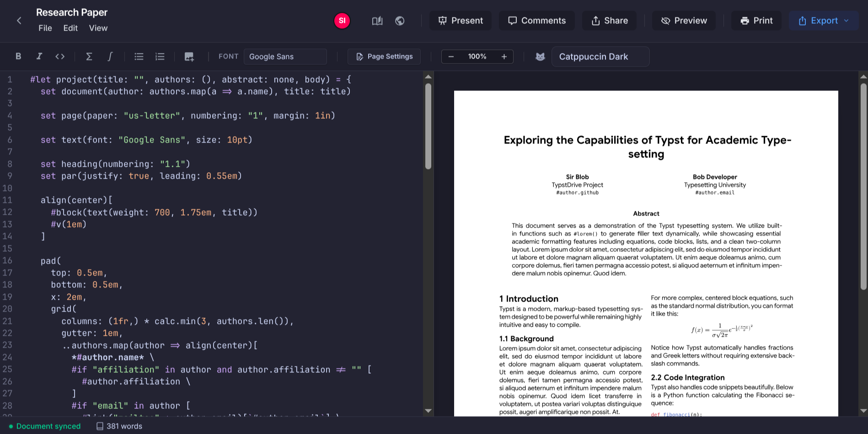Click the code line 'set heading(numbering'
Image resolution: width=868 pixels, height=434 pixels.
[x=115, y=164]
